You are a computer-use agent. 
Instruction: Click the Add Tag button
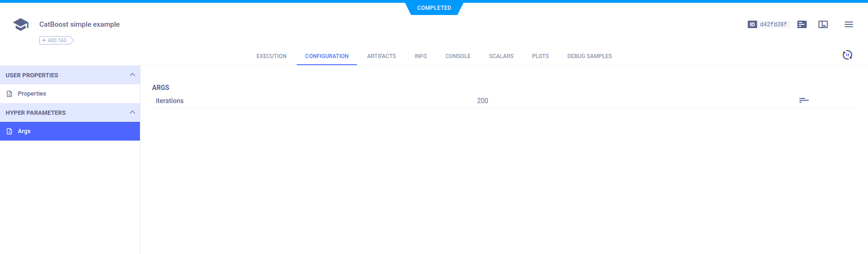[x=56, y=40]
